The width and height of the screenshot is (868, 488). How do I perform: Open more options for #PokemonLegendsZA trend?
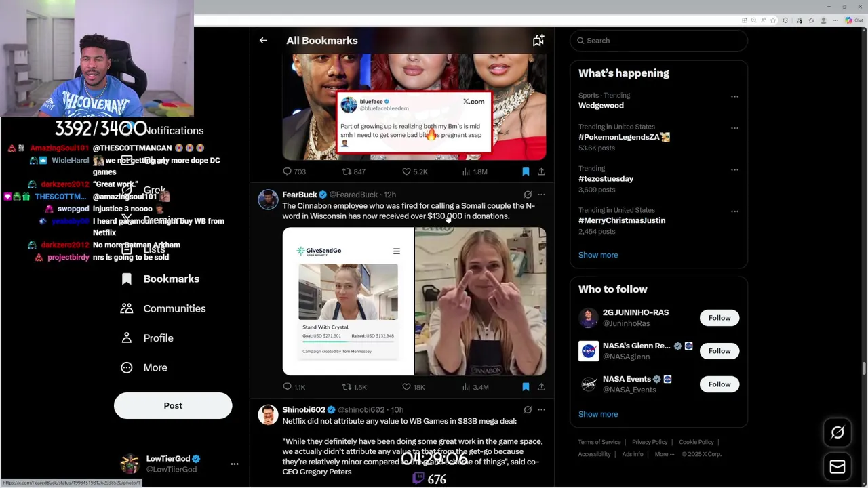pyautogui.click(x=734, y=127)
